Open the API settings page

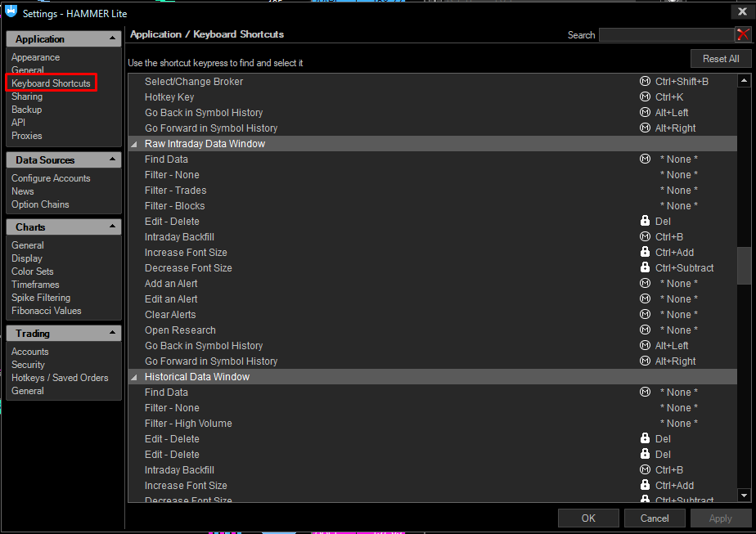pos(18,123)
